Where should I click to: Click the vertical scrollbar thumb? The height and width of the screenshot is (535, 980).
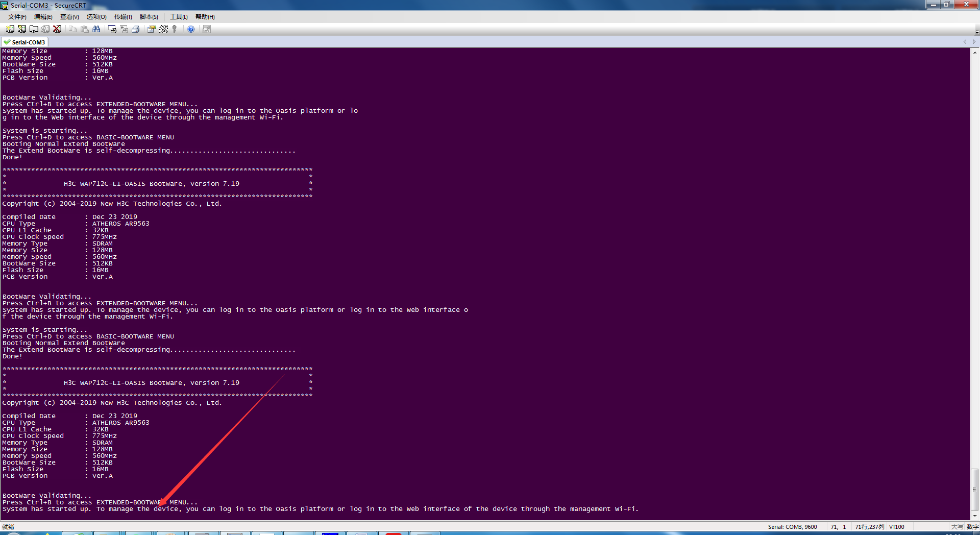[975, 490]
